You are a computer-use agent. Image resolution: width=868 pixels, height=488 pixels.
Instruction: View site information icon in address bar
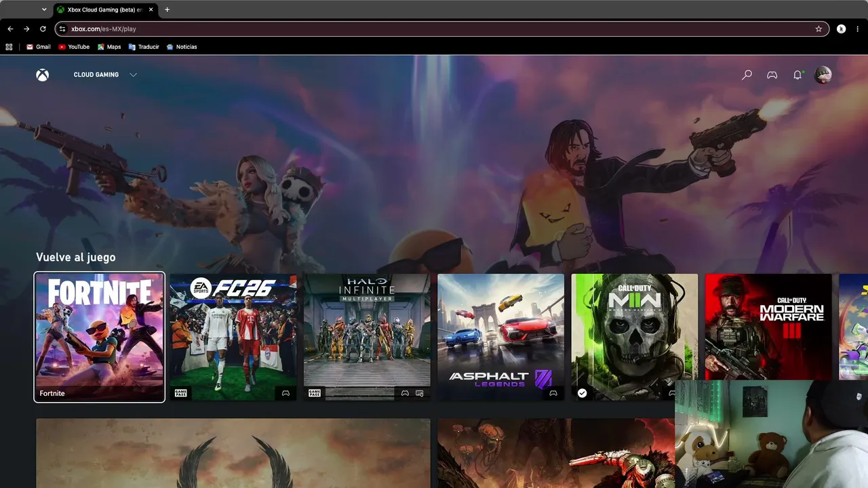[62, 29]
